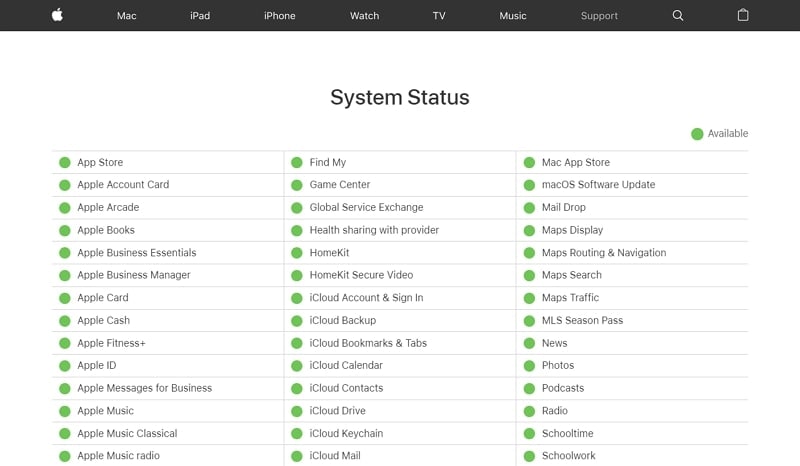Open the Mac menu item
Screen dimensions: 800x466
(126, 16)
